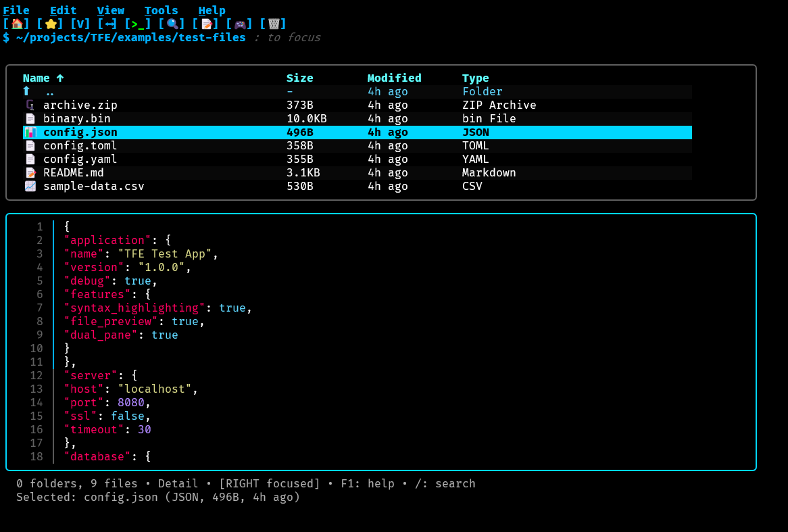This screenshot has height=532, width=788.
Task: Toggle Name column sort direction
Action: tap(43, 78)
